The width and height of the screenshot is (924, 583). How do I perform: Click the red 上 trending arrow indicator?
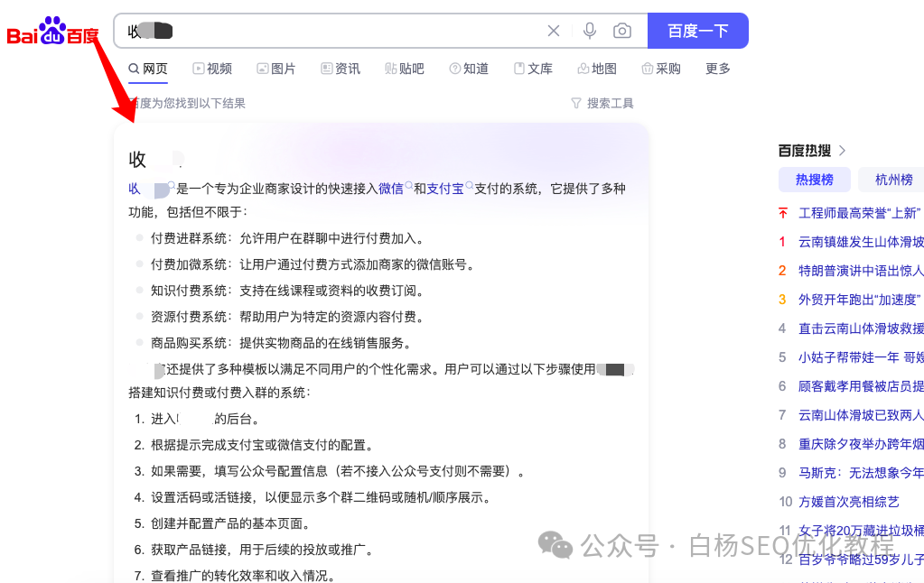(781, 213)
